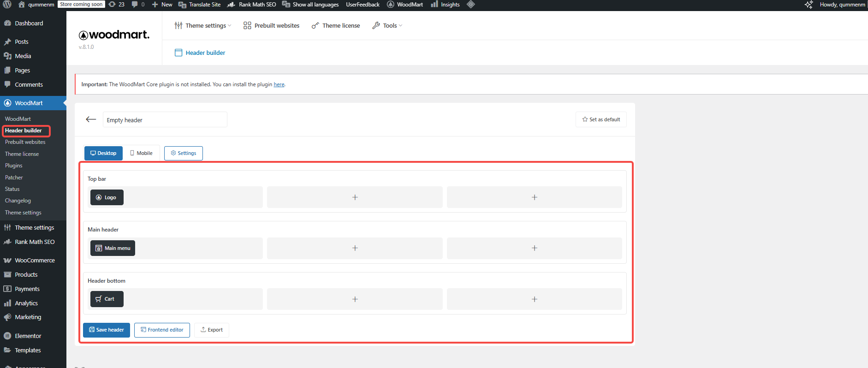This screenshot has width=868, height=368.
Task: Switch to Desktop view
Action: pos(103,153)
